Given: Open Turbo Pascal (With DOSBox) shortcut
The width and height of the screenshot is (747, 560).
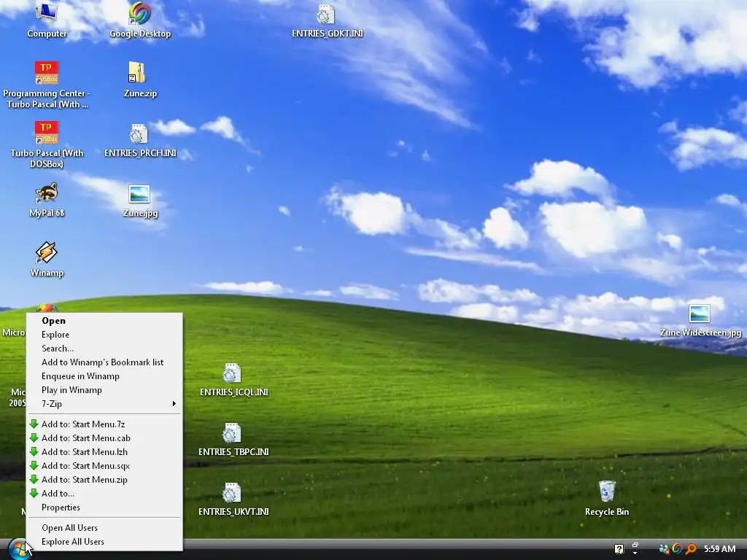Looking at the screenshot, I should pos(47,145).
